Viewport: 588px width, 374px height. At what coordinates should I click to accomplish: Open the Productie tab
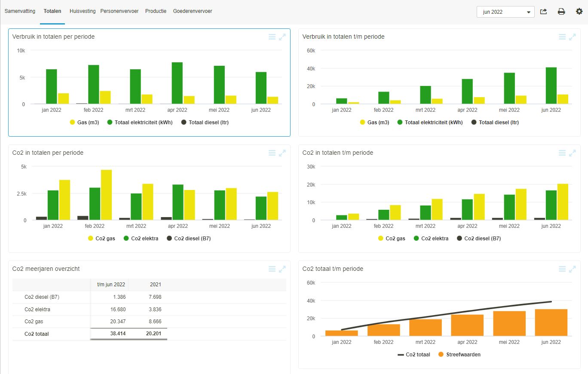tap(156, 11)
